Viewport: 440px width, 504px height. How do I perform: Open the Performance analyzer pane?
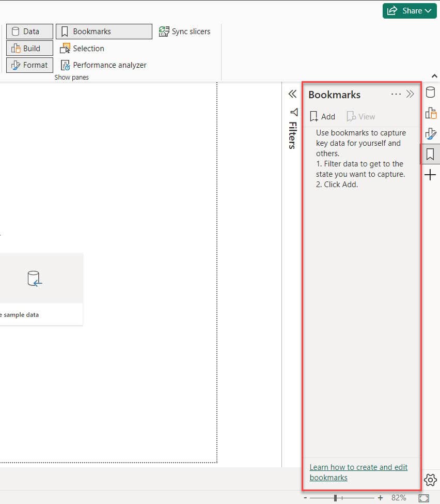103,65
